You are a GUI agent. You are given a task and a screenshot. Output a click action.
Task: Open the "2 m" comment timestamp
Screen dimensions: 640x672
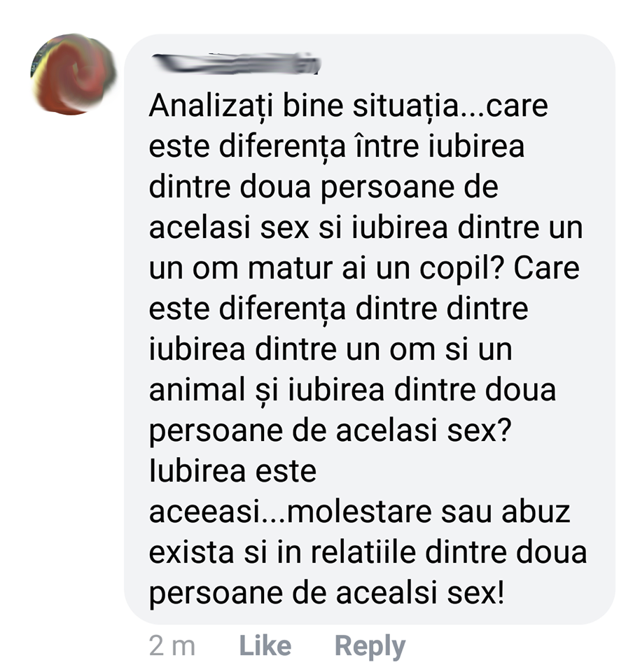(172, 646)
